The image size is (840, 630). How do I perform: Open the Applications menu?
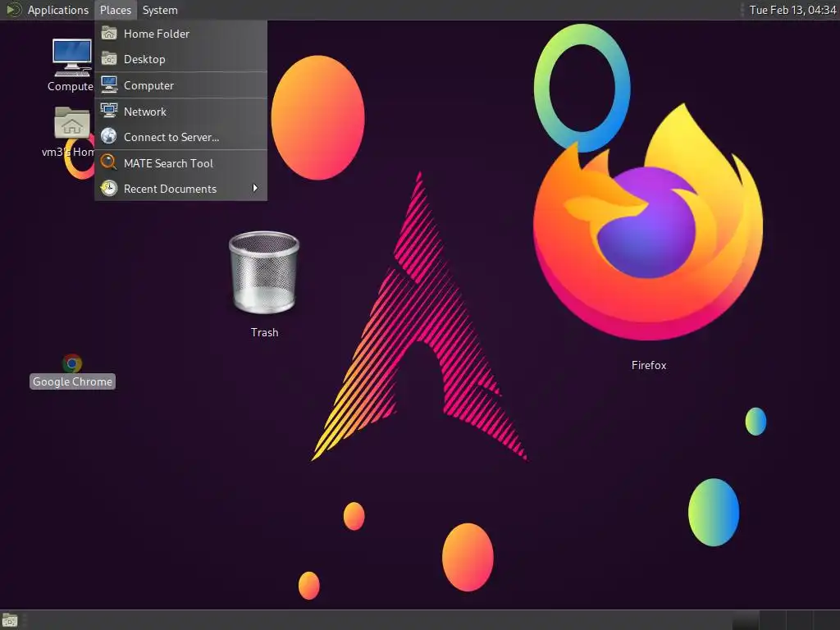tap(58, 10)
